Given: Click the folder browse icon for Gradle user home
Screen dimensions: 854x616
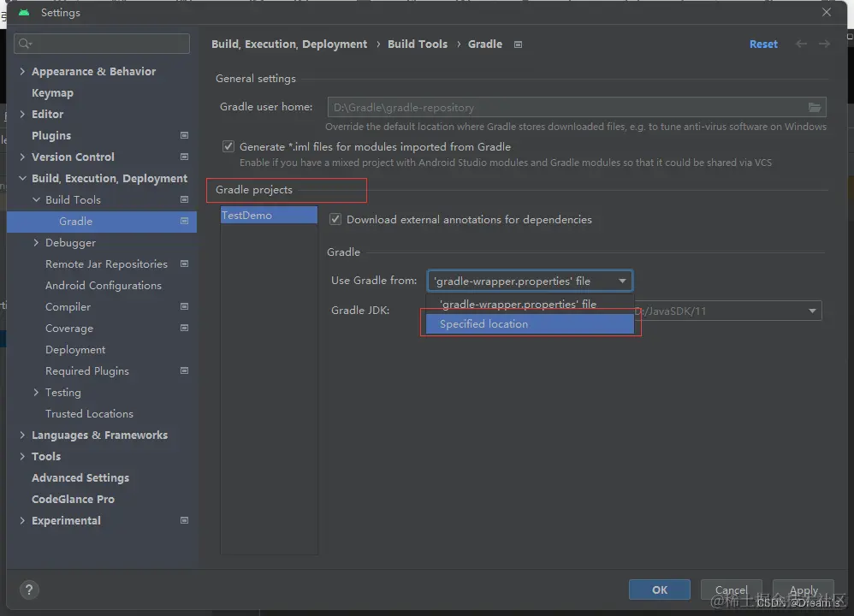Looking at the screenshot, I should coord(815,107).
